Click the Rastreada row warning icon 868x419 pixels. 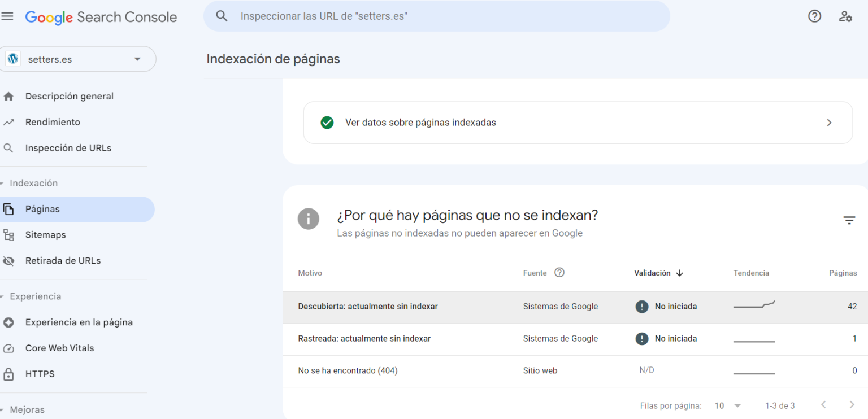pos(641,339)
